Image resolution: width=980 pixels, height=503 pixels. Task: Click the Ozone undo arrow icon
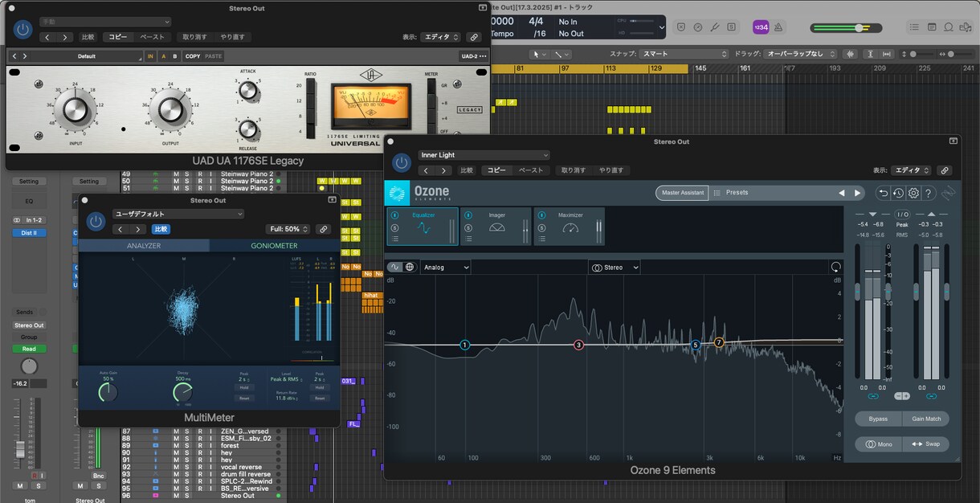pyautogui.click(x=884, y=193)
